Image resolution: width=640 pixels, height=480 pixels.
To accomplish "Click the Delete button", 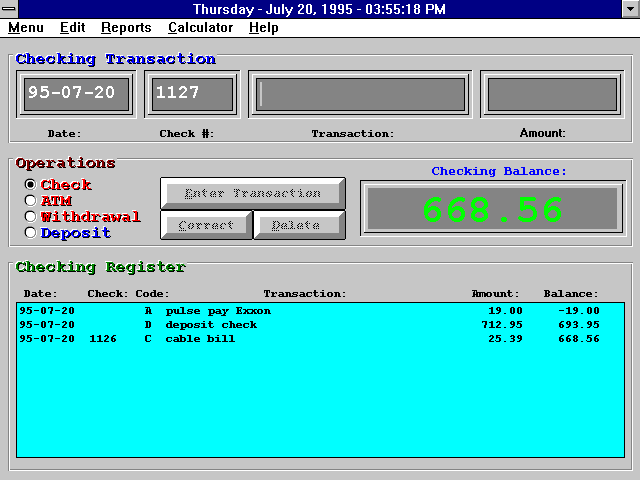I will pyautogui.click(x=299, y=225).
